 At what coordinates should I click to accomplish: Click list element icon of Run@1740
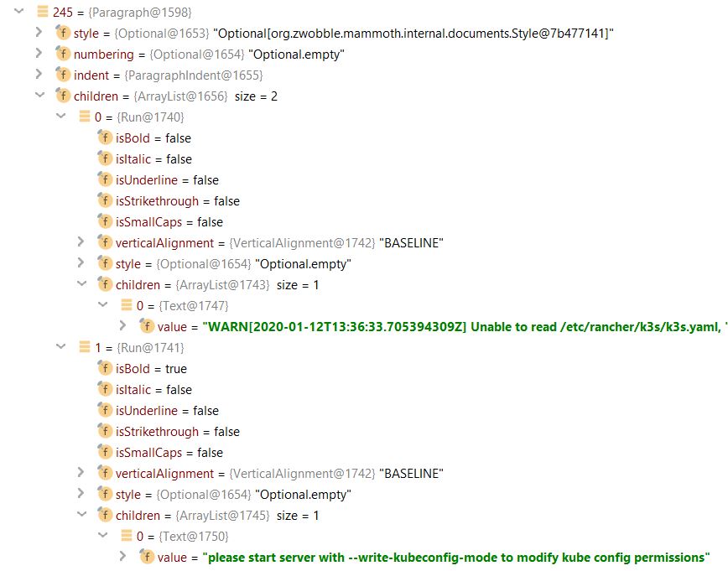tap(84, 117)
